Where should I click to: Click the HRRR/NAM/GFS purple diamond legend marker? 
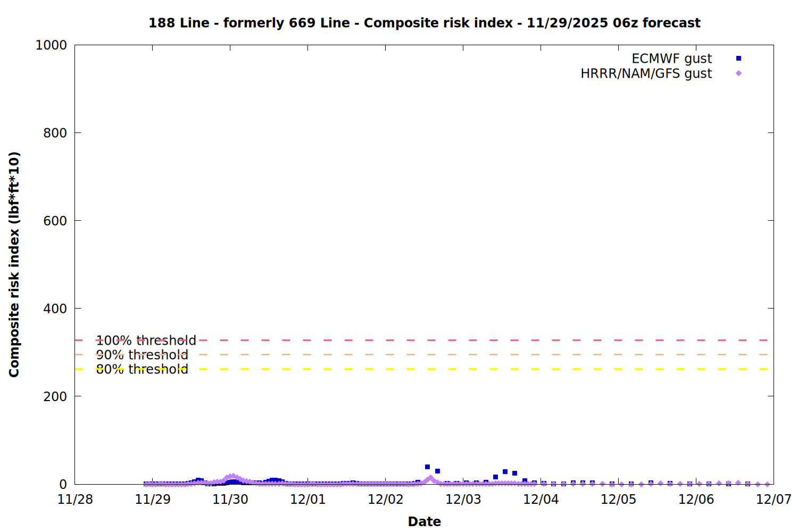click(x=738, y=73)
